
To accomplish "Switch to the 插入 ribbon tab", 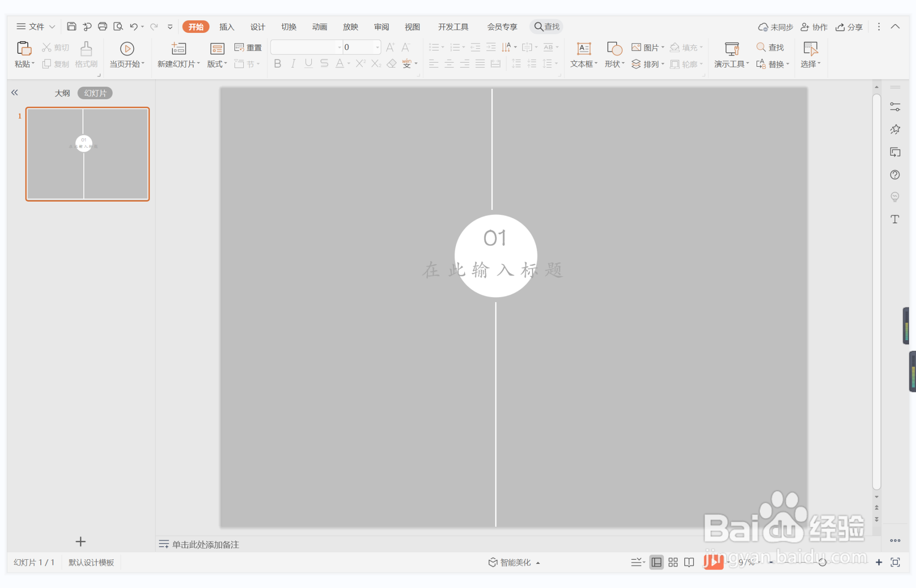I will [x=227, y=27].
